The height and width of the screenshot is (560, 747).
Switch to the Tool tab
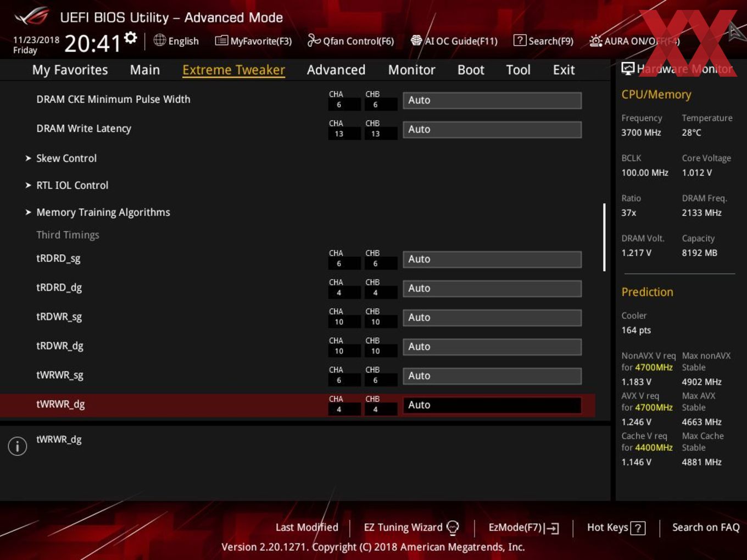tap(518, 70)
